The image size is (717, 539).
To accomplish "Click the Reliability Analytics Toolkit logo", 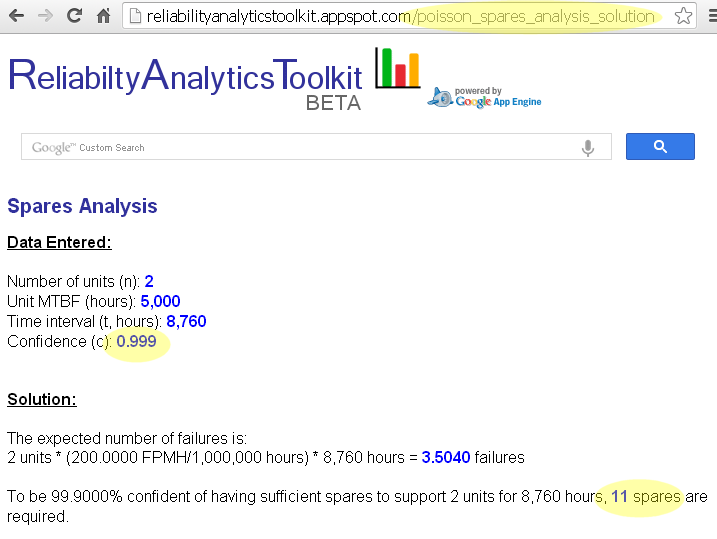I will [185, 75].
